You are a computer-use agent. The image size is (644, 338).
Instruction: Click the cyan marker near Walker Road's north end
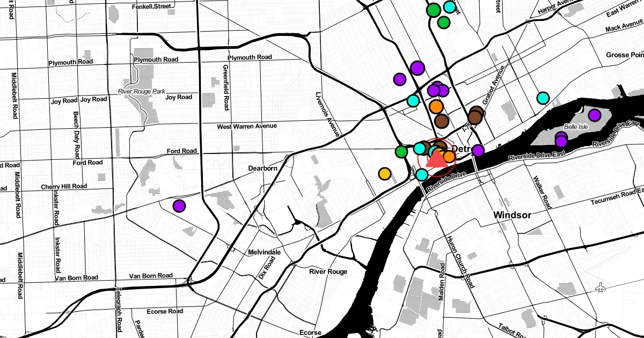543,98
